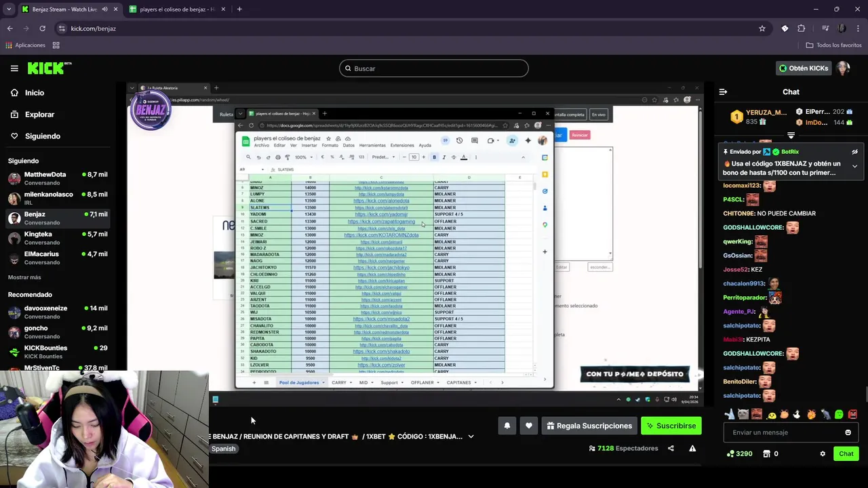Open the chat emoji picker

[848, 432]
